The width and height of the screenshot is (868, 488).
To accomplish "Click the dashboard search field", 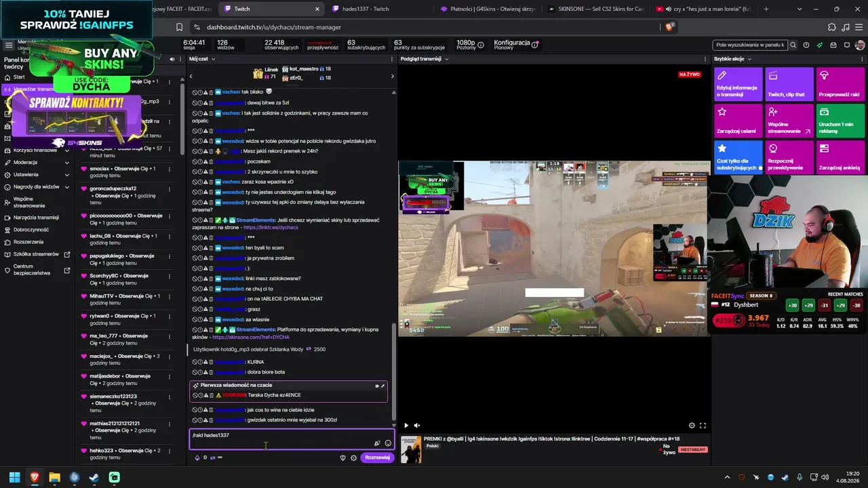I will (x=750, y=45).
